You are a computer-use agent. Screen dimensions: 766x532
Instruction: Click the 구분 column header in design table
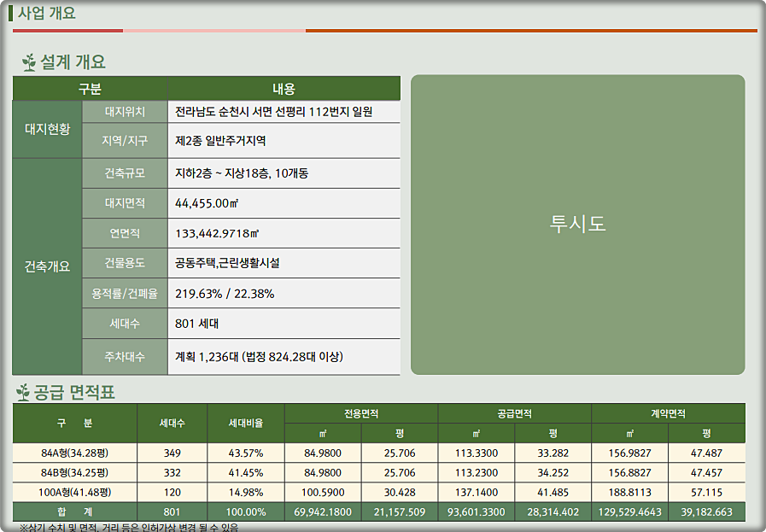(90, 89)
